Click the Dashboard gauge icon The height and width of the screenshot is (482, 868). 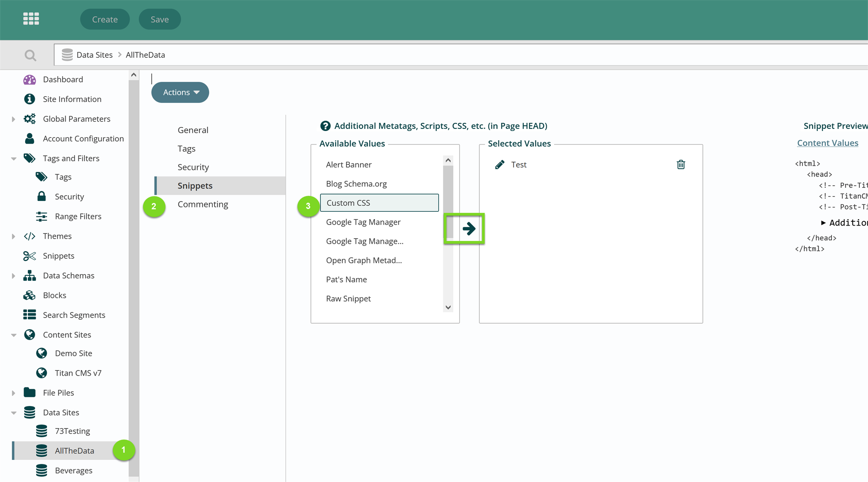pos(30,79)
